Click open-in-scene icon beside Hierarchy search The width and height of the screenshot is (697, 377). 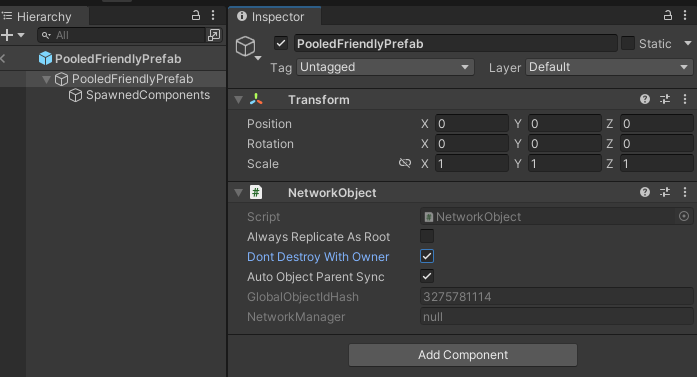(x=214, y=35)
